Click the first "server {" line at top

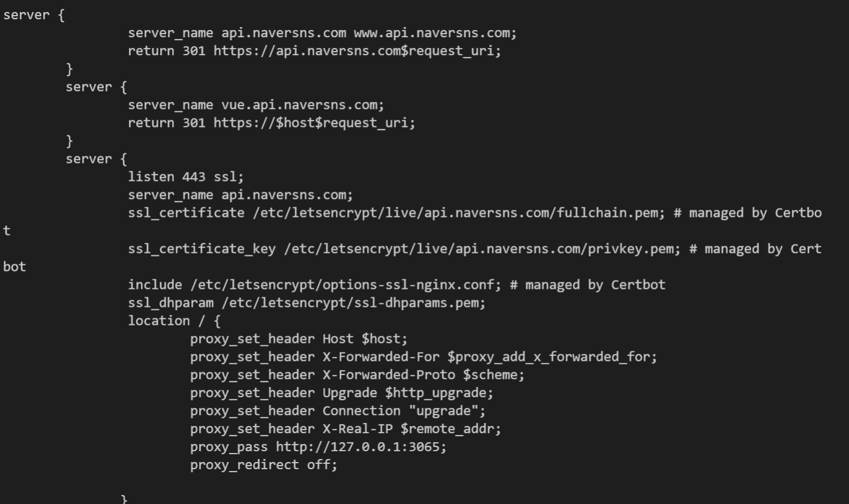(34, 15)
